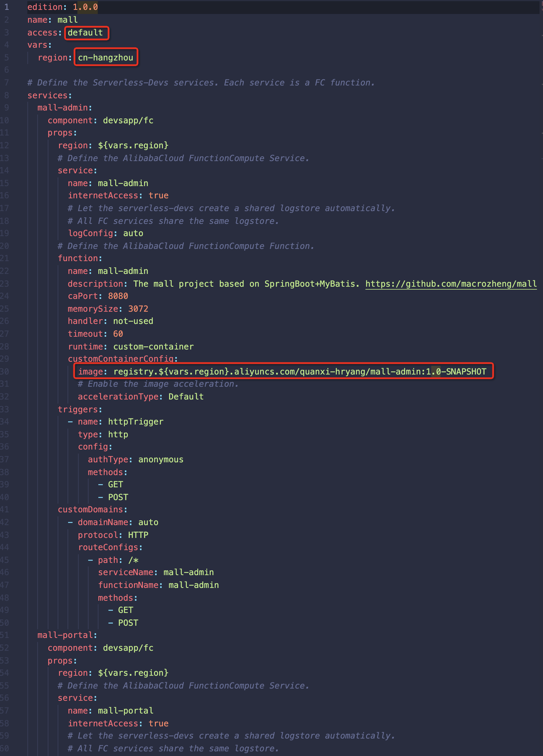This screenshot has height=756, width=543.
Task: Click 'accelerationType: Default' line
Action: [x=141, y=396]
